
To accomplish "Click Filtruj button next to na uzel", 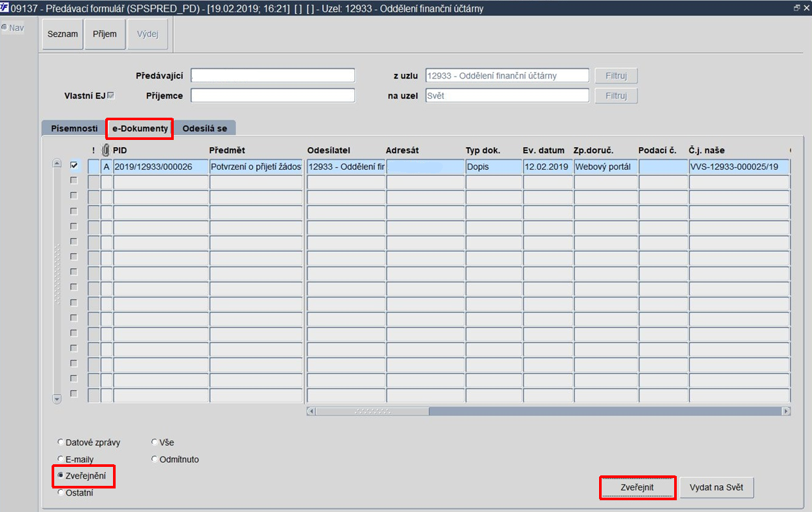I will pos(616,95).
